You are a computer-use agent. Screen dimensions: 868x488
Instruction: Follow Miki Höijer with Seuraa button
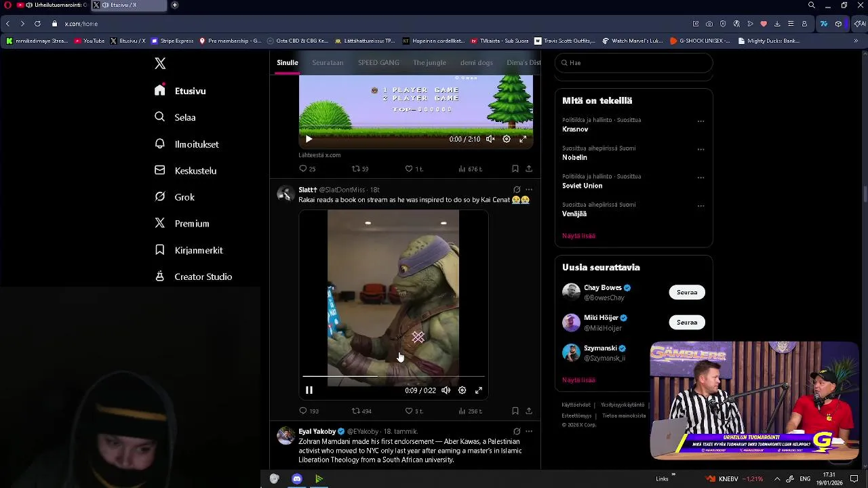pos(687,323)
